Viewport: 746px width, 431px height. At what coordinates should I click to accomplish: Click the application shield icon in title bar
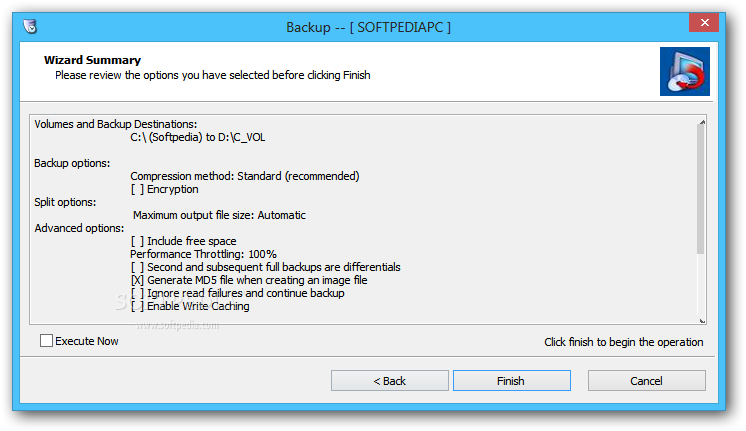point(30,27)
